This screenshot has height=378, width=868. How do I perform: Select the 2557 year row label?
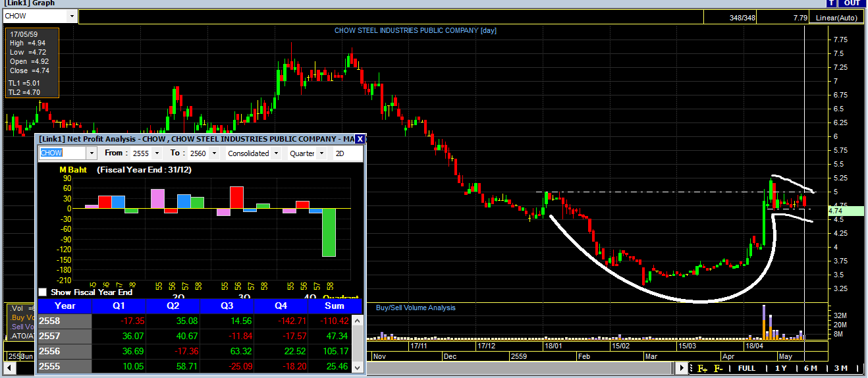[65, 336]
